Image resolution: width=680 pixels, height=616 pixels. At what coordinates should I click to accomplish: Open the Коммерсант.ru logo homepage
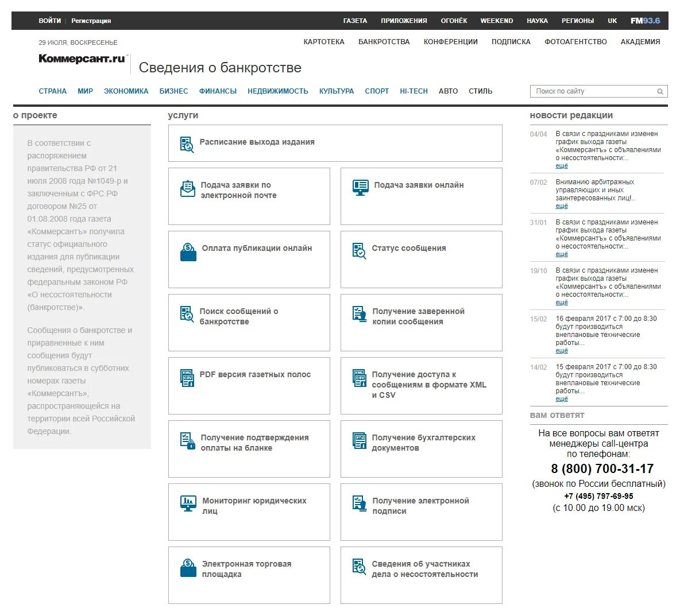[x=82, y=59]
